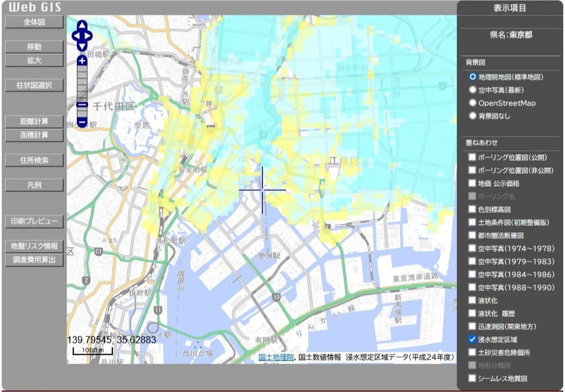Enable the 液状化 overlay checkbox
The width and height of the screenshot is (565, 392).
[x=472, y=300]
